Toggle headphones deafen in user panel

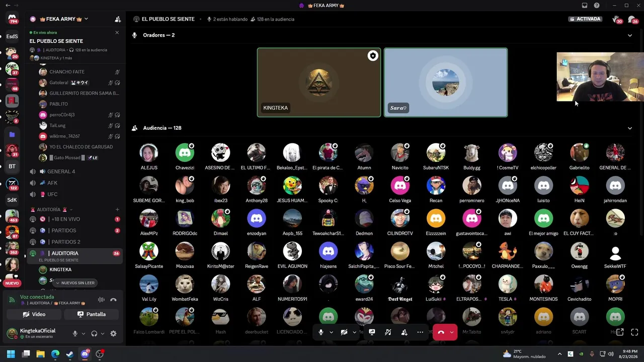coord(94,333)
